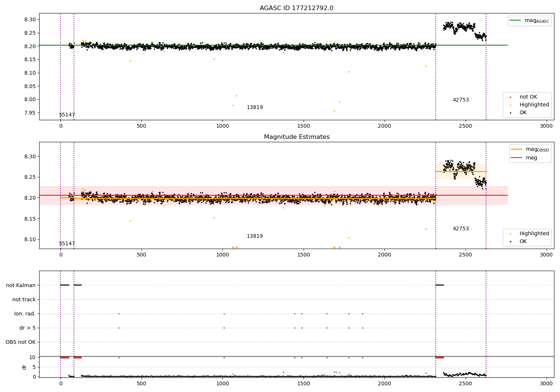Click the 'dr > 5' row label

click(28, 328)
